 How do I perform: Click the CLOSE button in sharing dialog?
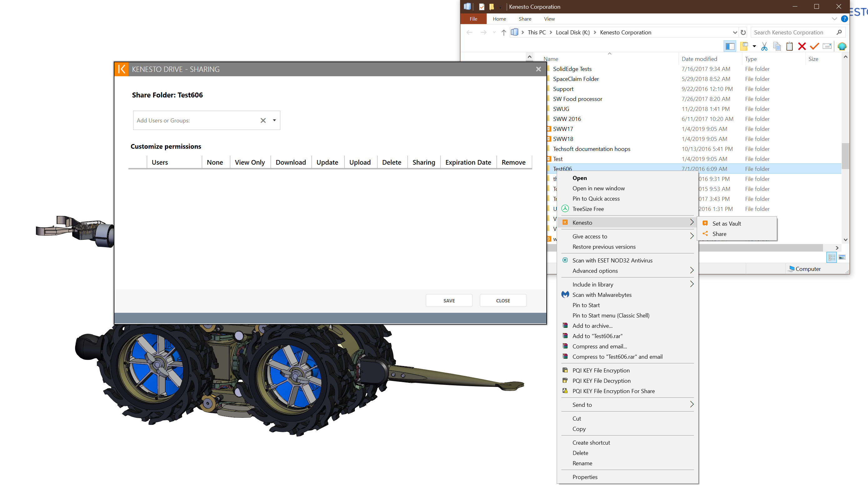503,301
